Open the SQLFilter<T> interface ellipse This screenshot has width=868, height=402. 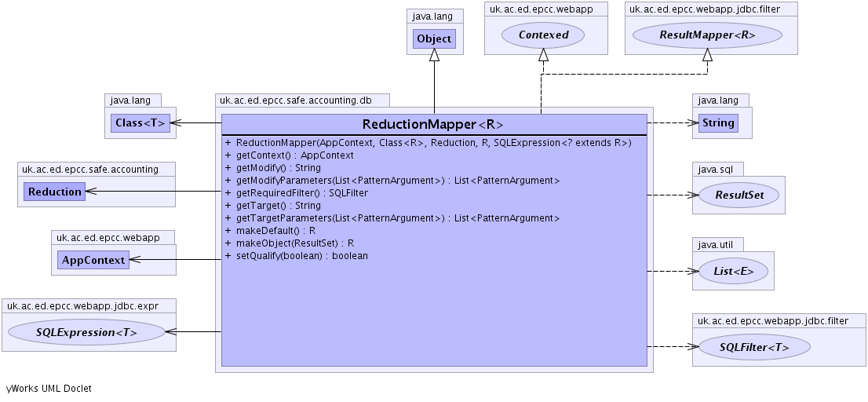(x=753, y=346)
